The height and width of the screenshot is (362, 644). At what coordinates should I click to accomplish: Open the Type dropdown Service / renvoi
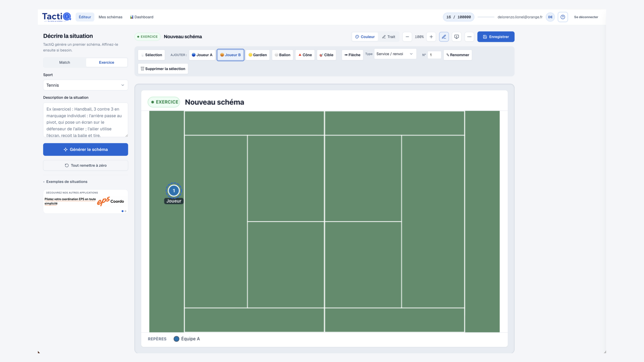(x=395, y=54)
